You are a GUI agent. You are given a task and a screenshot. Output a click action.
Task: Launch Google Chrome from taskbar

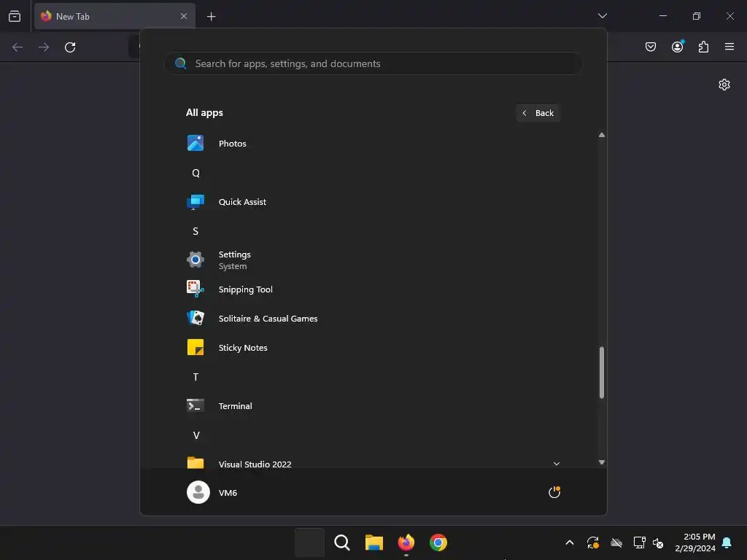(438, 542)
